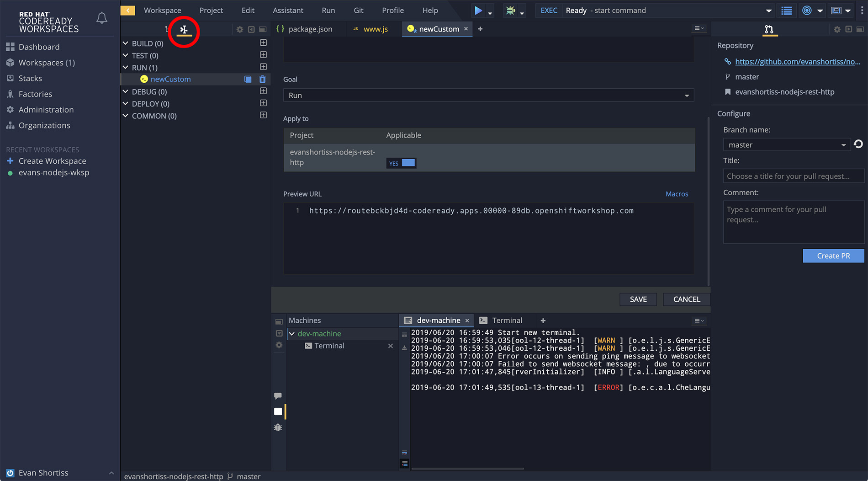
Task: Open the Project menu
Action: pyautogui.click(x=211, y=10)
